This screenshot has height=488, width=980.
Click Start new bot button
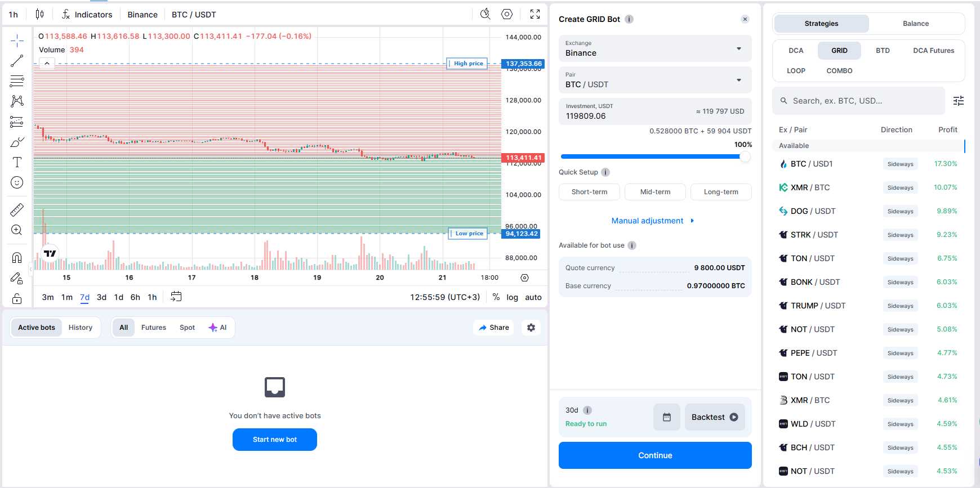[275, 440]
